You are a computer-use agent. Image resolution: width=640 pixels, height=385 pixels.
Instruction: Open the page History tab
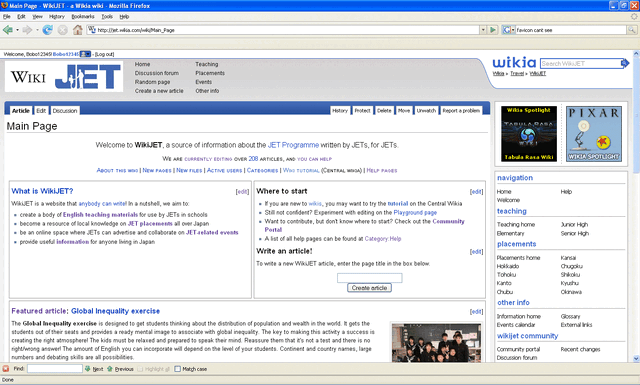coord(340,111)
